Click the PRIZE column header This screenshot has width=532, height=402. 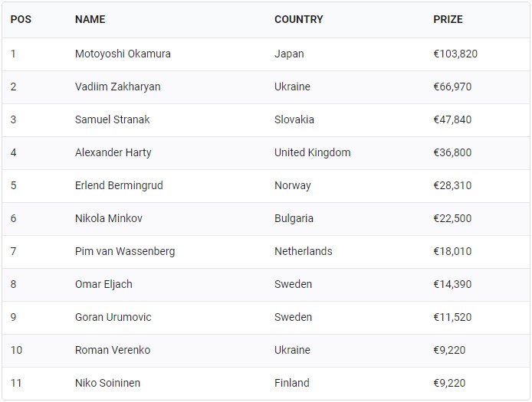(448, 19)
